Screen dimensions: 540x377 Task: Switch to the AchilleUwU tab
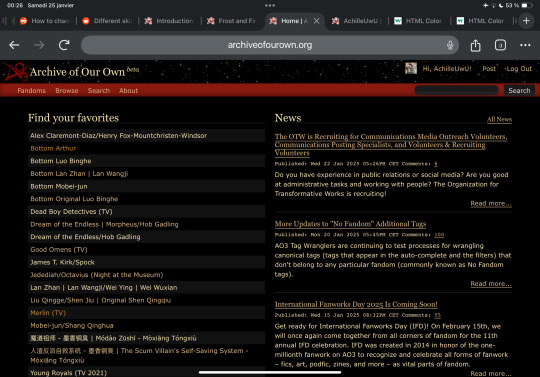click(356, 21)
